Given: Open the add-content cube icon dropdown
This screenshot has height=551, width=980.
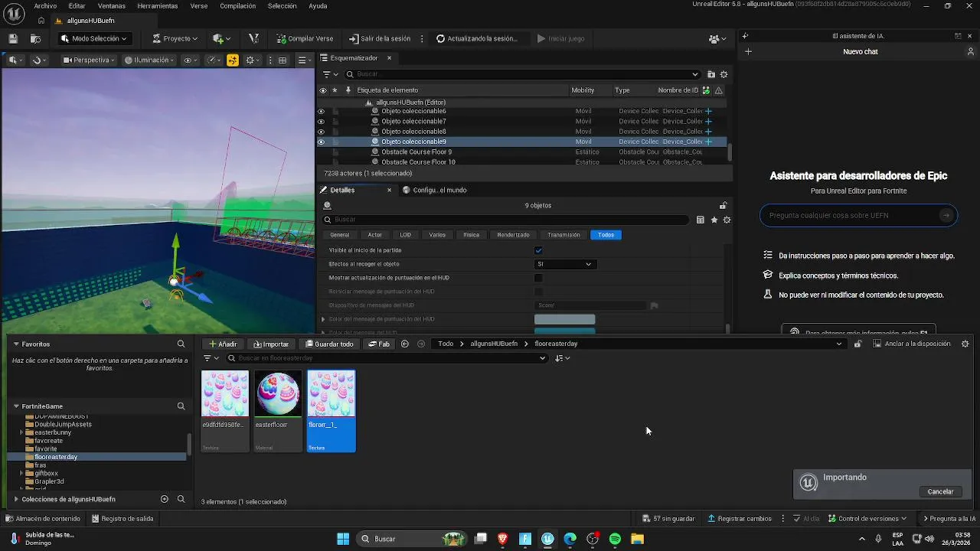Looking at the screenshot, I should tap(221, 38).
